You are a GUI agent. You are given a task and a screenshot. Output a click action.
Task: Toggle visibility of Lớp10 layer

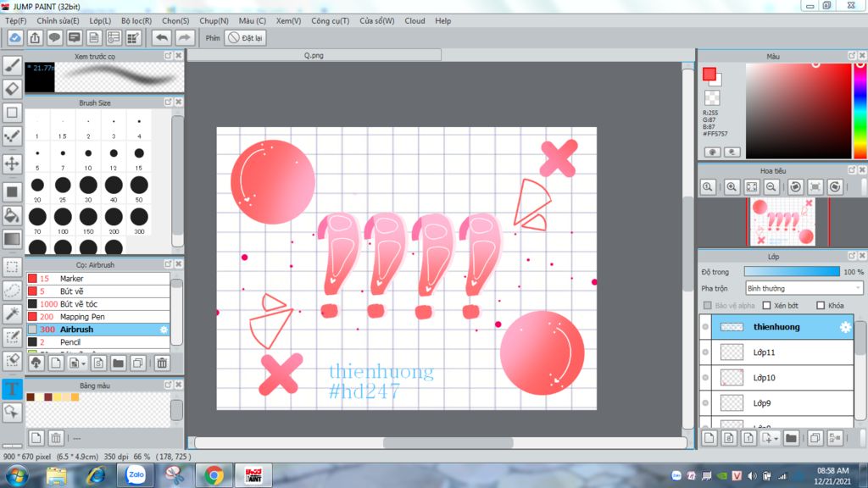point(705,377)
